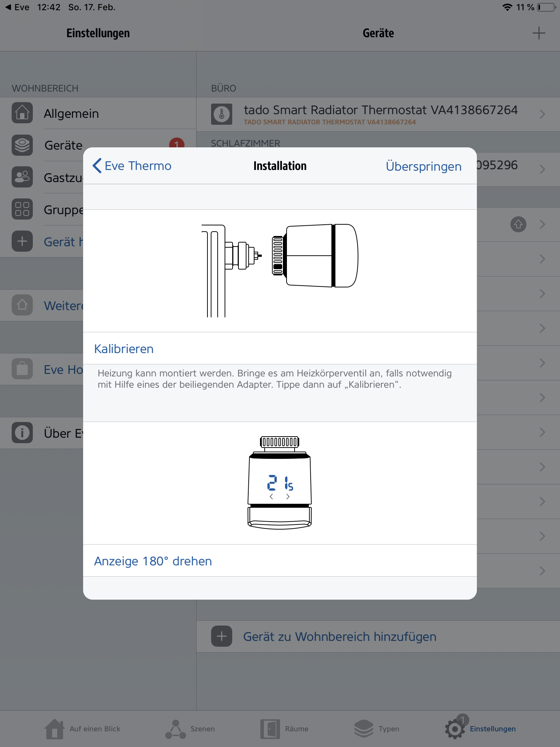
Task: Return to previous app via Eve back arrow
Action: point(17,7)
